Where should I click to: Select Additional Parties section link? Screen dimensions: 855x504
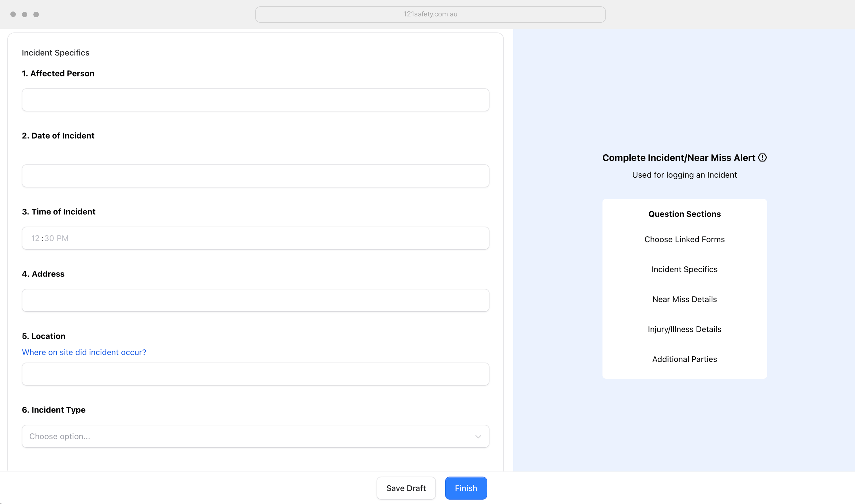(x=684, y=359)
